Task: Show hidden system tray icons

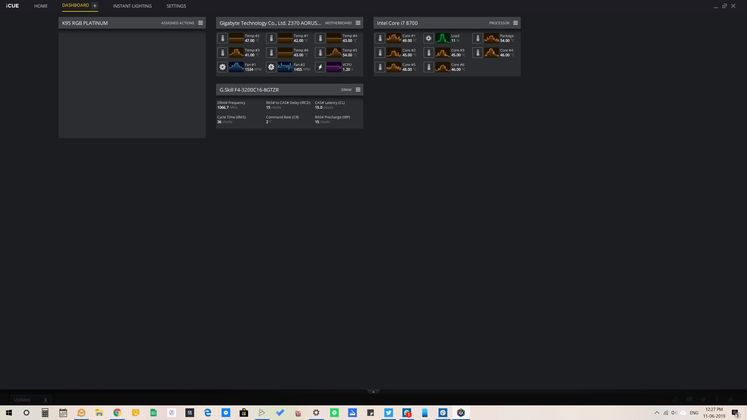Action: point(656,413)
